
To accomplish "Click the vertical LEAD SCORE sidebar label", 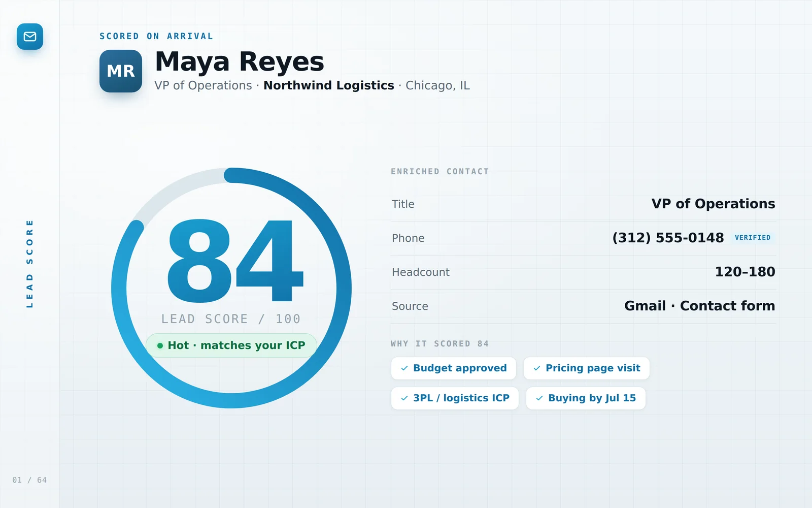I will tap(29, 264).
